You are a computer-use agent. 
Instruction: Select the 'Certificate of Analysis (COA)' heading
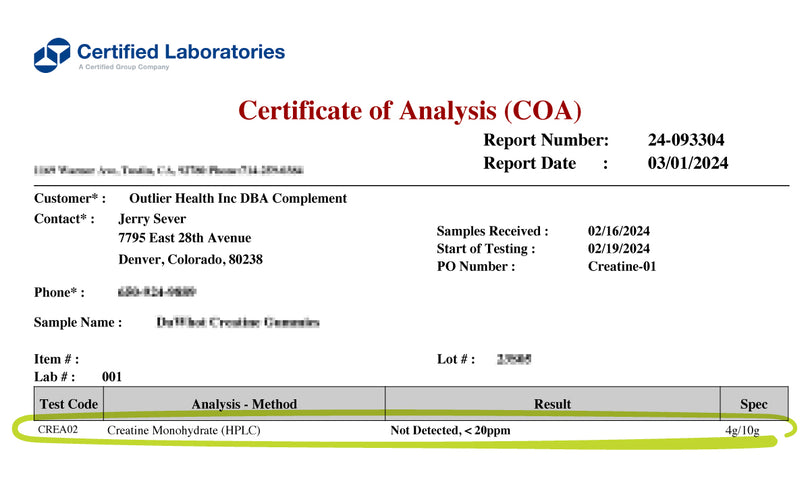click(410, 111)
